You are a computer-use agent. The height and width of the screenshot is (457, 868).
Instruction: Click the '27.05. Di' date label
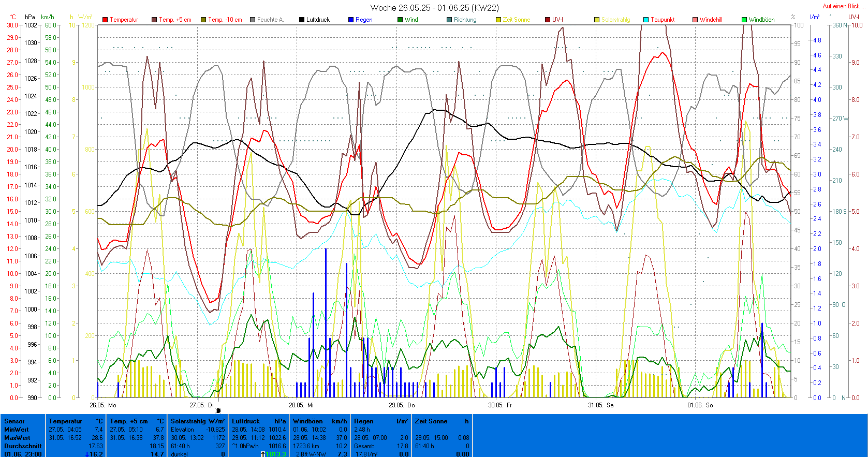(x=202, y=405)
